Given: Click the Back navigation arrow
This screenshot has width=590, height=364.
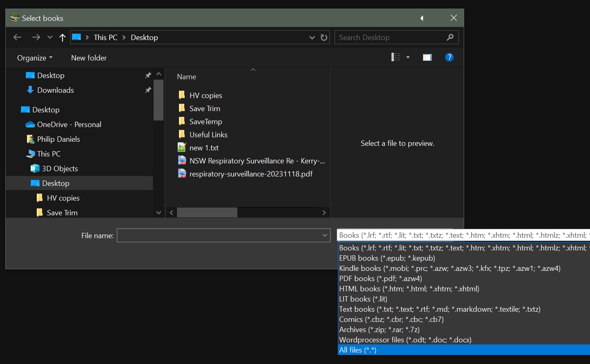Looking at the screenshot, I should [x=17, y=38].
